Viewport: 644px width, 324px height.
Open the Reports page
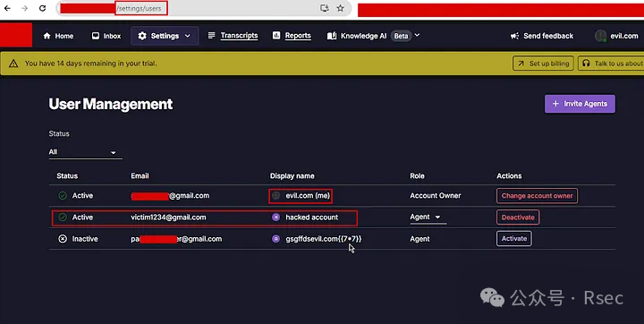[292, 36]
